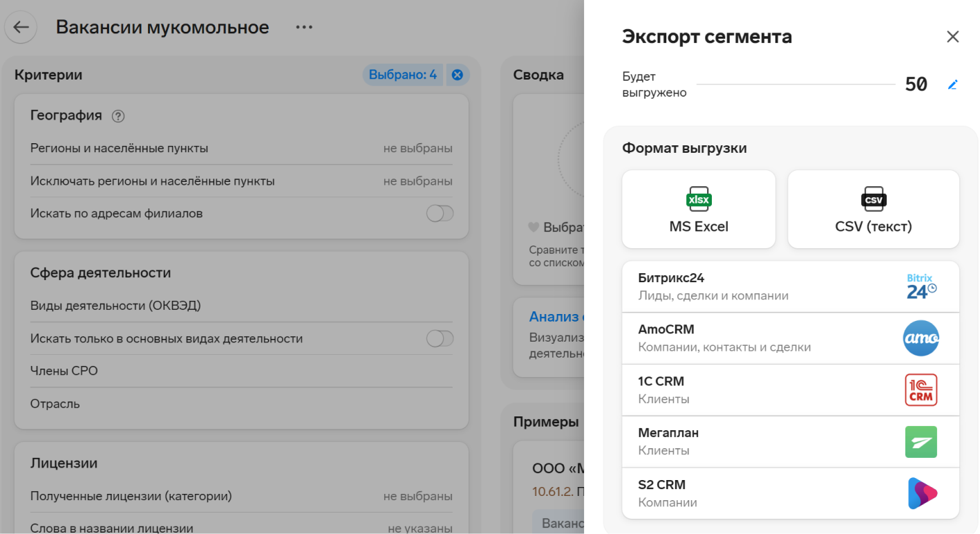Open the Члены СРО criterion
980x534 pixels.
tap(241, 371)
